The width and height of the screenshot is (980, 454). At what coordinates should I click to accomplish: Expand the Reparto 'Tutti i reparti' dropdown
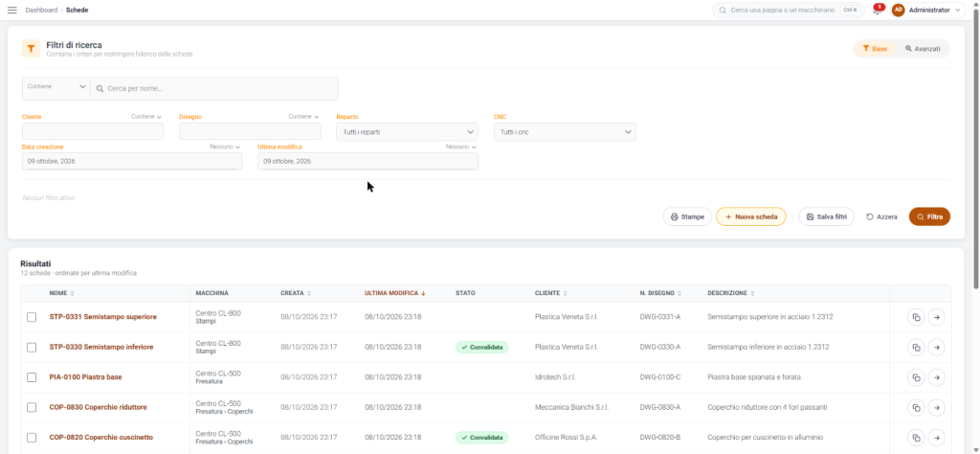(x=407, y=132)
